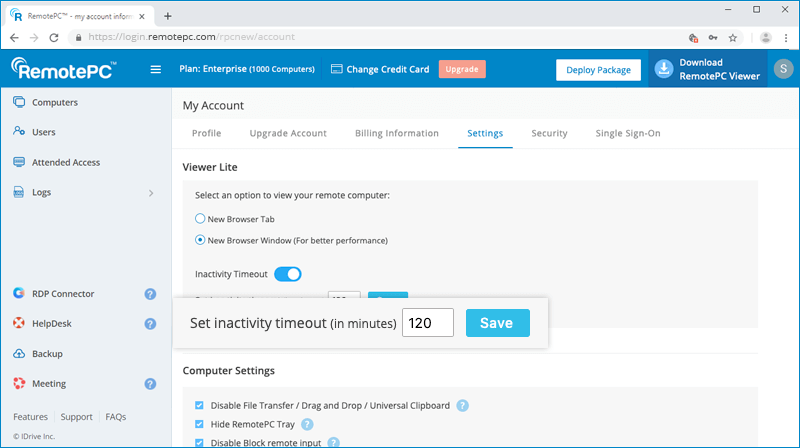
Task: Select New Browser Window option
Action: [x=200, y=240]
